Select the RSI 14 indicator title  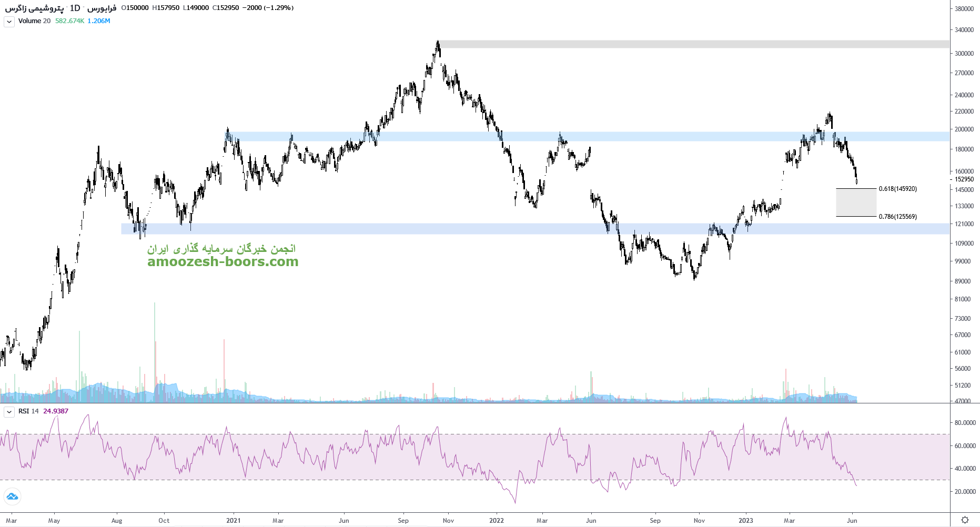[x=28, y=411]
